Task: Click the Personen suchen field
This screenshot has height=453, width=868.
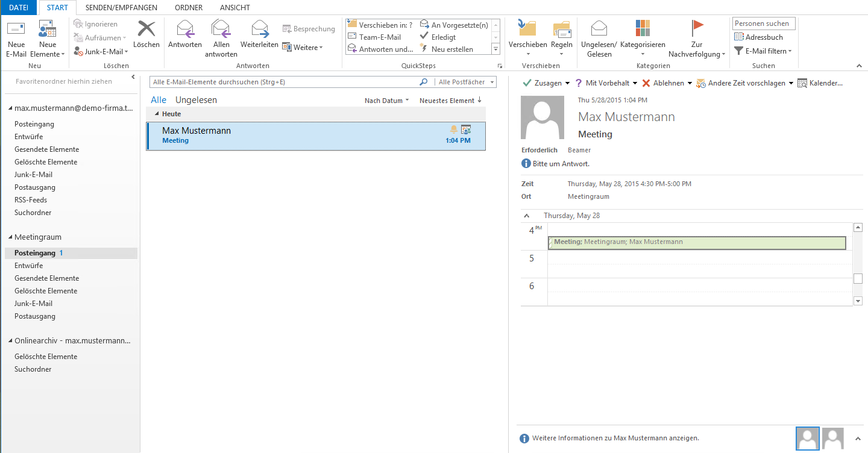Action: pyautogui.click(x=764, y=23)
